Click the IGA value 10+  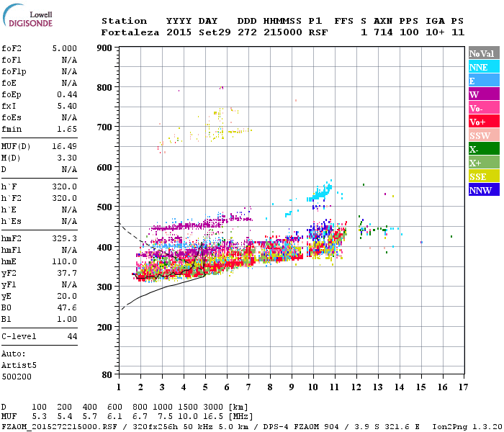(435, 32)
